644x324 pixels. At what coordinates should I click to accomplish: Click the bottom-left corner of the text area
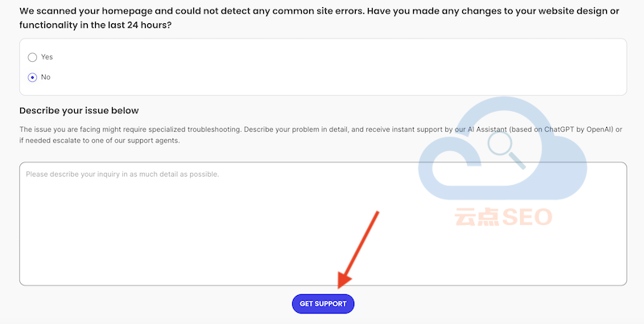[x=23, y=281]
